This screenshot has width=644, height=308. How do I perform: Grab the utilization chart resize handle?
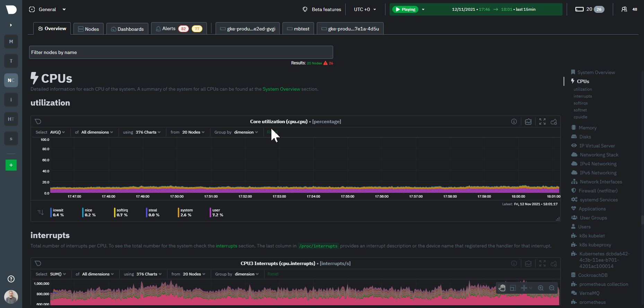coord(558,219)
